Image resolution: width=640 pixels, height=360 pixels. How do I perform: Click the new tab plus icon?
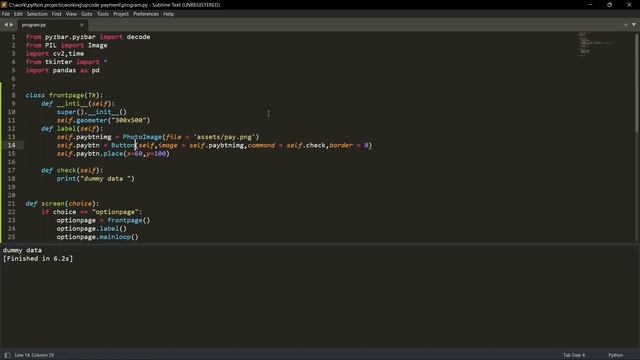626,24
